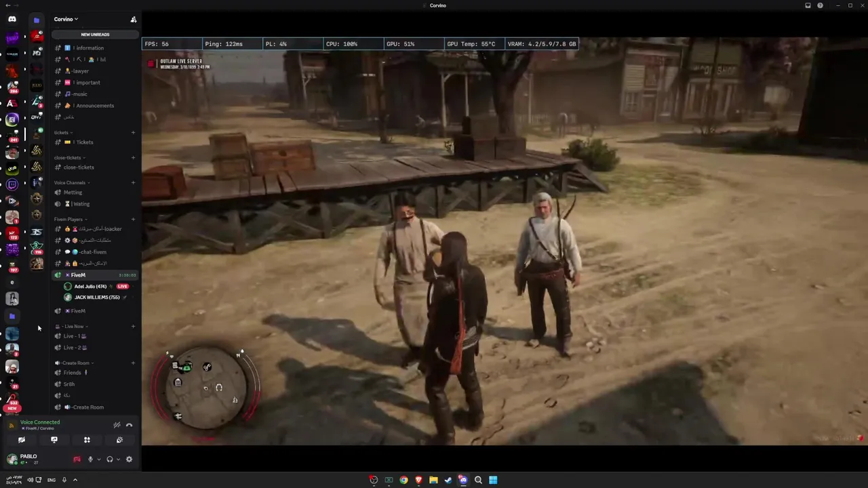This screenshot has height=488, width=868.
Task: Disconnect from voice with the hang-up icon
Action: (x=129, y=425)
